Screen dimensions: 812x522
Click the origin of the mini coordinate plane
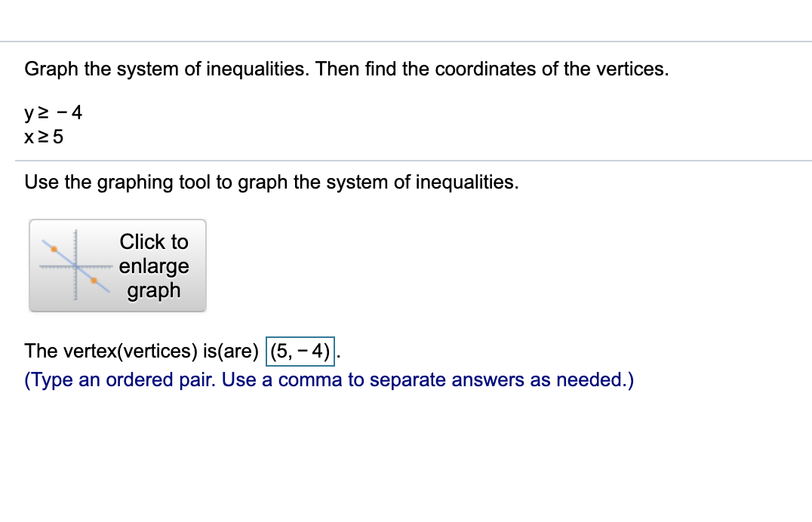point(76,266)
